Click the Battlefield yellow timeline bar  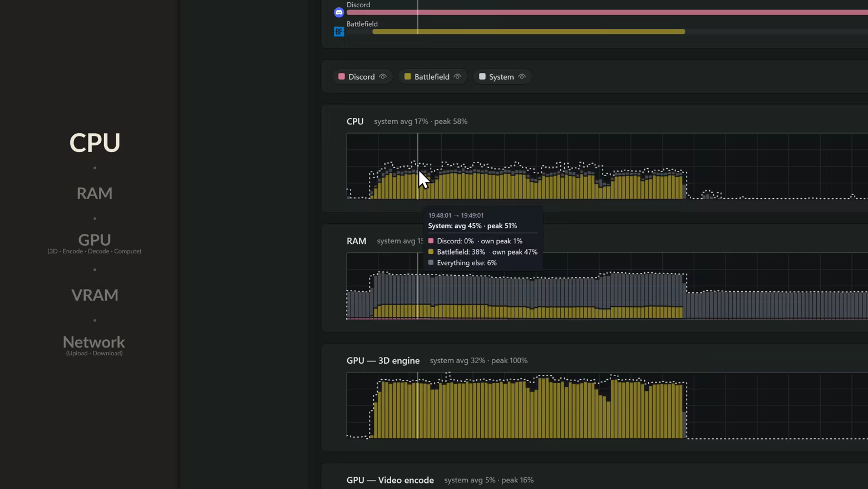[x=529, y=32]
